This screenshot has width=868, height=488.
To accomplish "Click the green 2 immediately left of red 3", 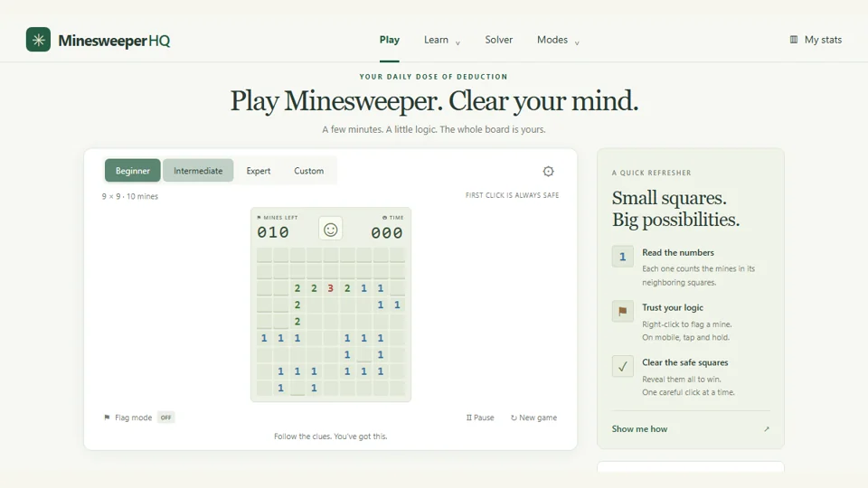I will [314, 287].
